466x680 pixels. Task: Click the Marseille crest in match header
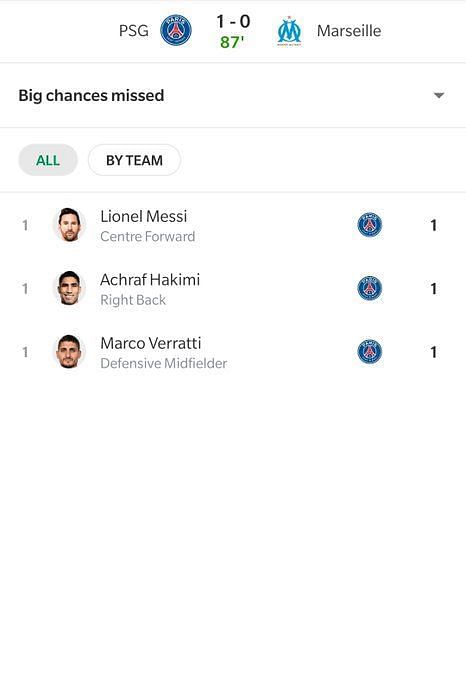[x=289, y=31]
